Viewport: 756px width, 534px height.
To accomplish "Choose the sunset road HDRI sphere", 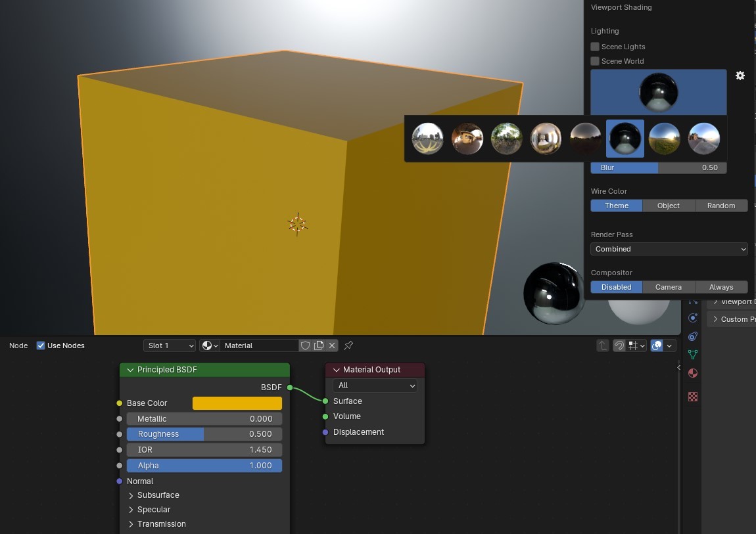I will click(704, 139).
